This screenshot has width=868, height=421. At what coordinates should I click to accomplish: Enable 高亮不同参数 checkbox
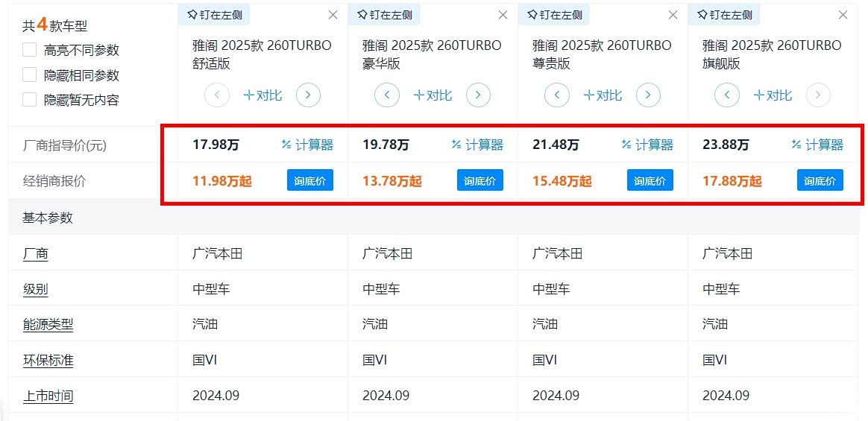(30, 51)
